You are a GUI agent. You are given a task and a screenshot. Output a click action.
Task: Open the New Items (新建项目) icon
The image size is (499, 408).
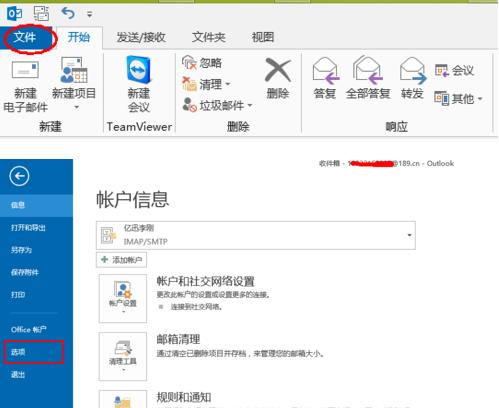(x=73, y=70)
